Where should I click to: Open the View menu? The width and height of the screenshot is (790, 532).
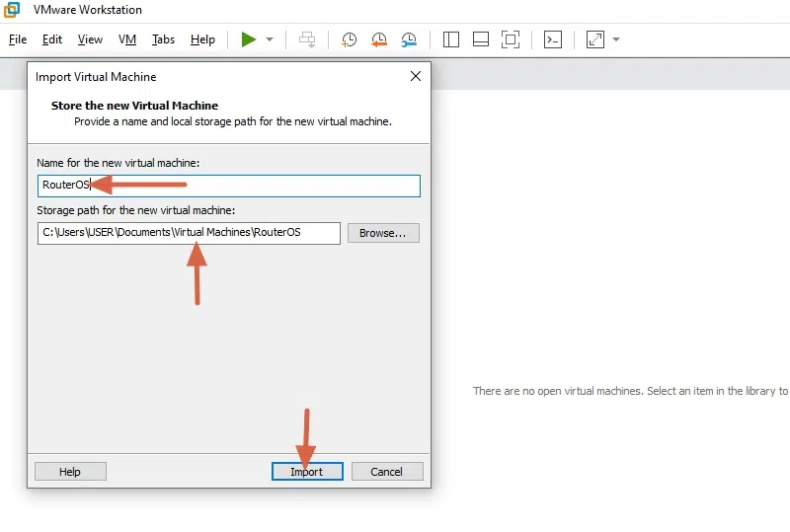pos(90,39)
